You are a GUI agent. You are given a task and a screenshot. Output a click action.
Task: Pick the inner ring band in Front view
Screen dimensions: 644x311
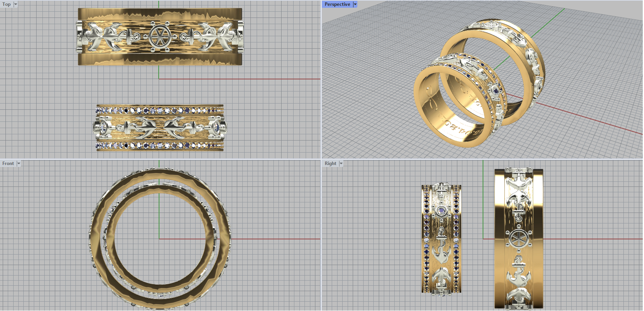point(111,238)
